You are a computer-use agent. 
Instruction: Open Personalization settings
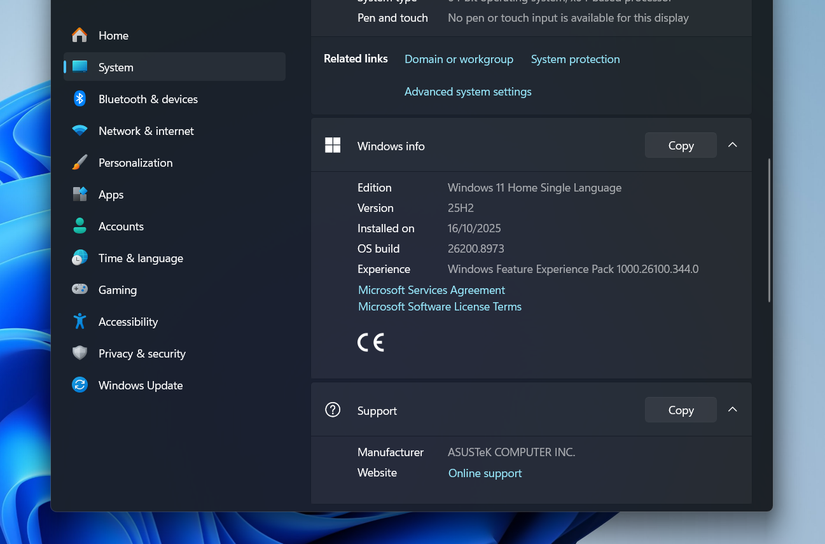tap(174, 163)
